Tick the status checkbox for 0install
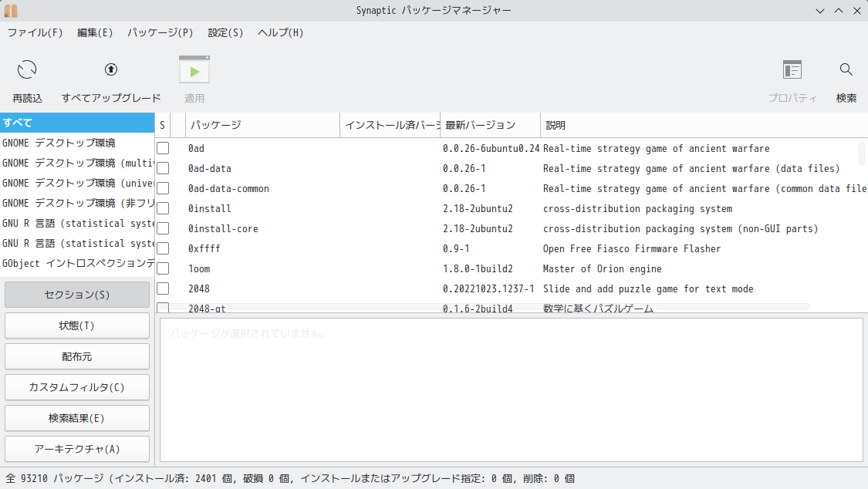Viewport: 868px width, 489px height. tap(163, 208)
